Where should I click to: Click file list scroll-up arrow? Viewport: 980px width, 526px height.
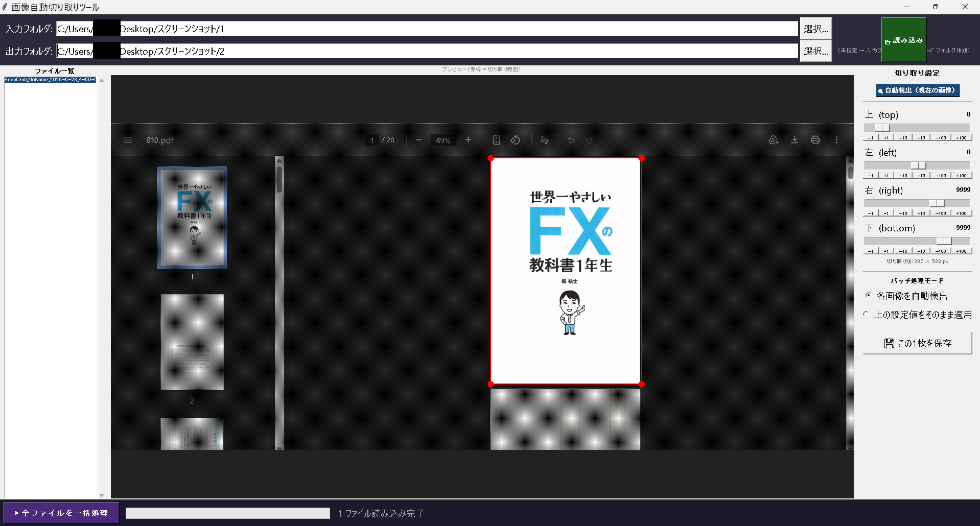(102, 81)
